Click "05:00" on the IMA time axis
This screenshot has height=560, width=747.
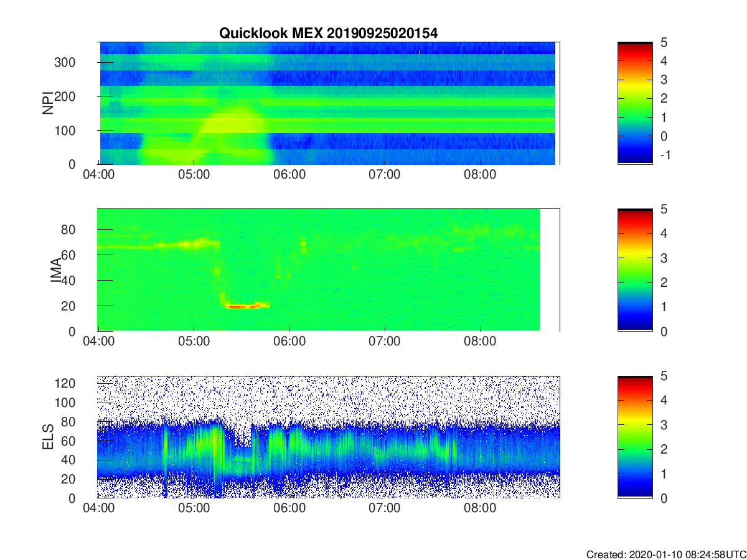[194, 341]
